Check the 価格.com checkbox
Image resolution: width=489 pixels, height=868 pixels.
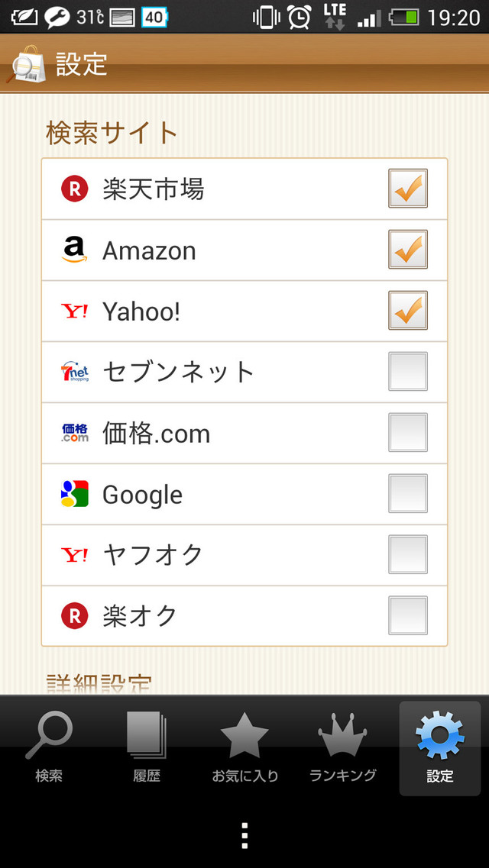click(x=408, y=433)
